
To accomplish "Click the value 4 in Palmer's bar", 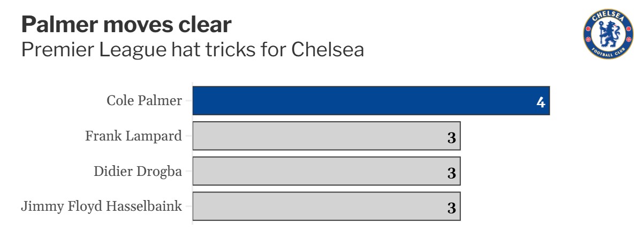I will (541, 102).
